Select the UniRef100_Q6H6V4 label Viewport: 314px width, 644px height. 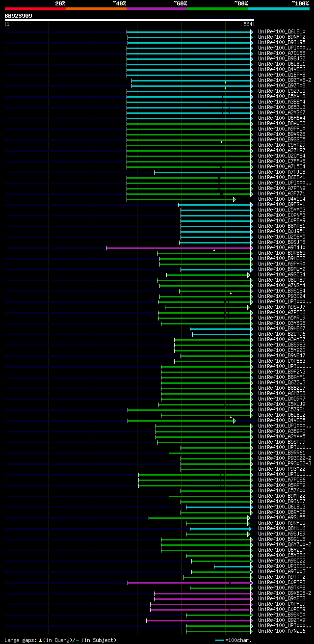[282, 118]
